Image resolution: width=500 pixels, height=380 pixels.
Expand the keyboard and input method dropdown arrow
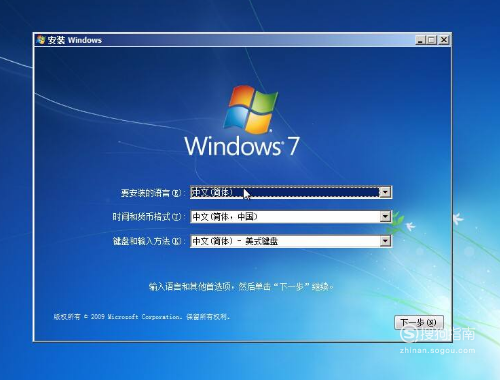click(x=385, y=241)
